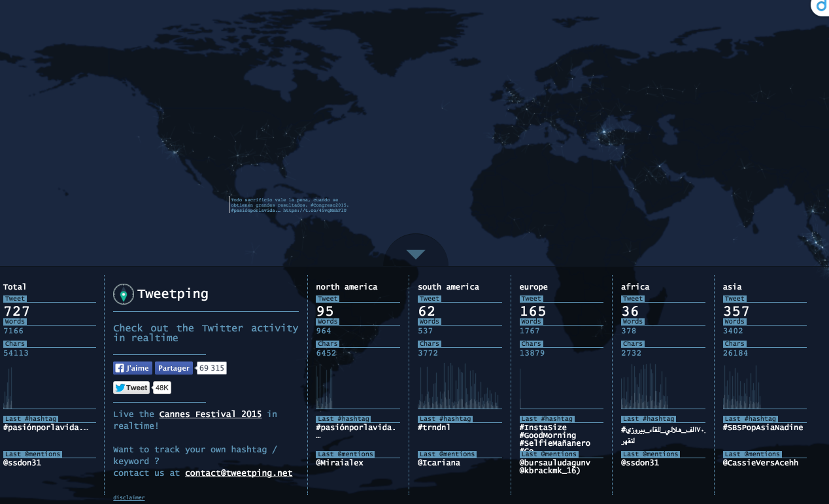Click the Facebook share count 69 315
Screen dimensions: 829x504
tap(212, 368)
